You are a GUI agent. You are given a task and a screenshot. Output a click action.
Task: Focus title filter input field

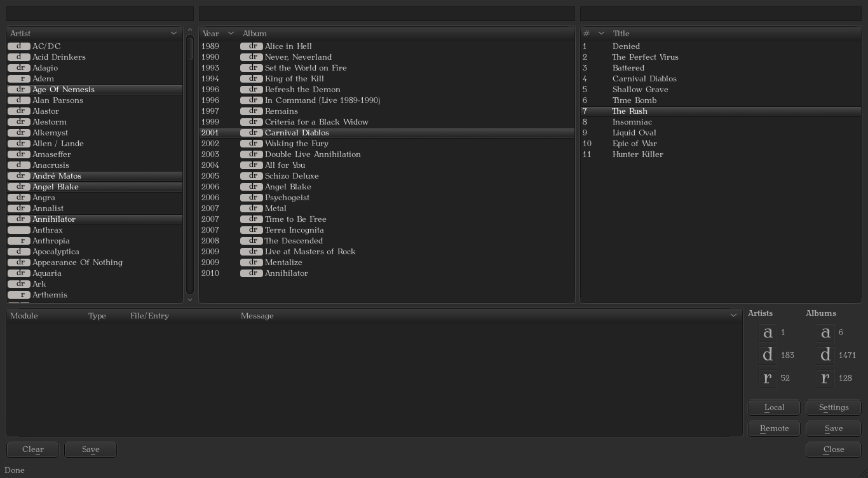tap(721, 13)
